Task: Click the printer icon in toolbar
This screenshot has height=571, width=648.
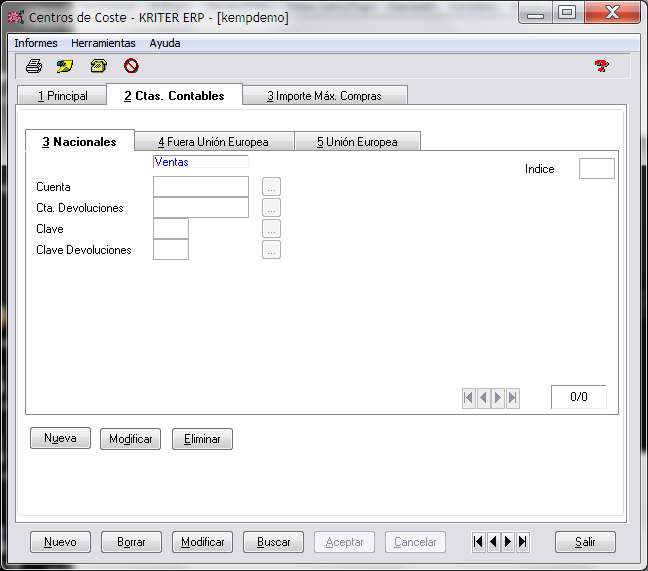Action: [34, 66]
